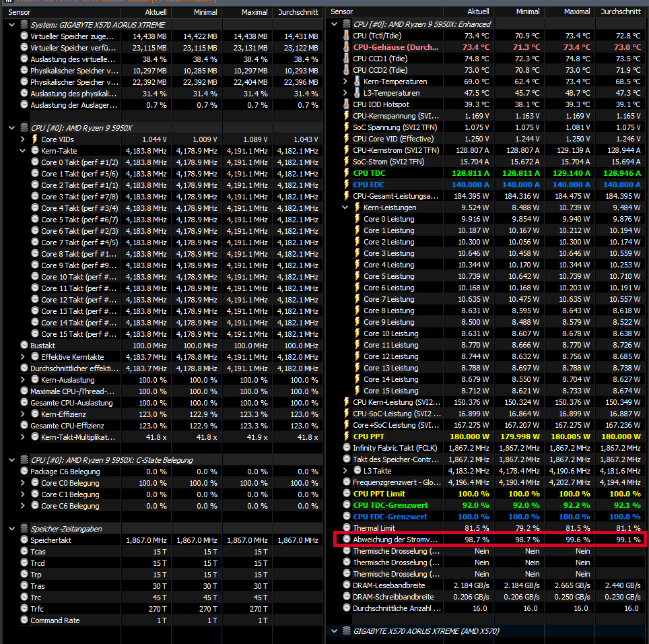Collapse the CPU [#0]: AMD Ryzen 9 5950X: Enhanced group
Viewport: 649px width, 644px height.
(x=335, y=24)
